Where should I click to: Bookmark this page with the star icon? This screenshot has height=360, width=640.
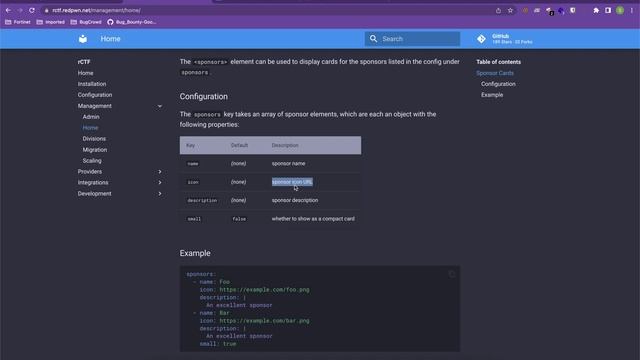tap(510, 11)
